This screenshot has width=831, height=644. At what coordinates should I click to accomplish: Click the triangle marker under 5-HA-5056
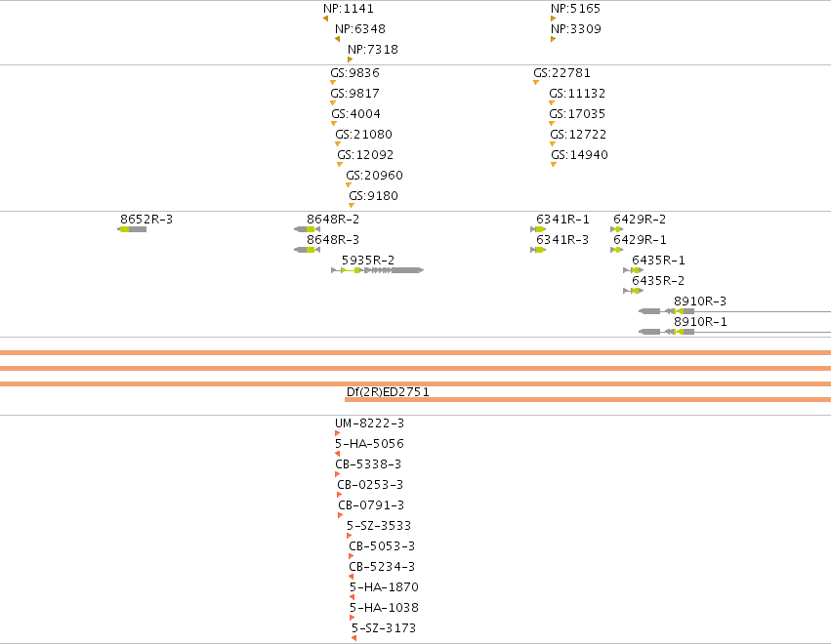coord(338,454)
